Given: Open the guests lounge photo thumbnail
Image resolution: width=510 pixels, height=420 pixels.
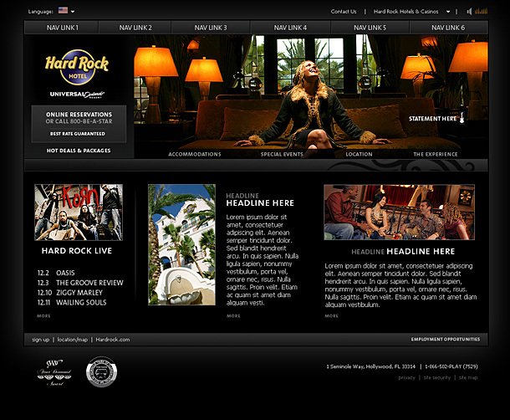Looking at the screenshot, I should [x=399, y=213].
